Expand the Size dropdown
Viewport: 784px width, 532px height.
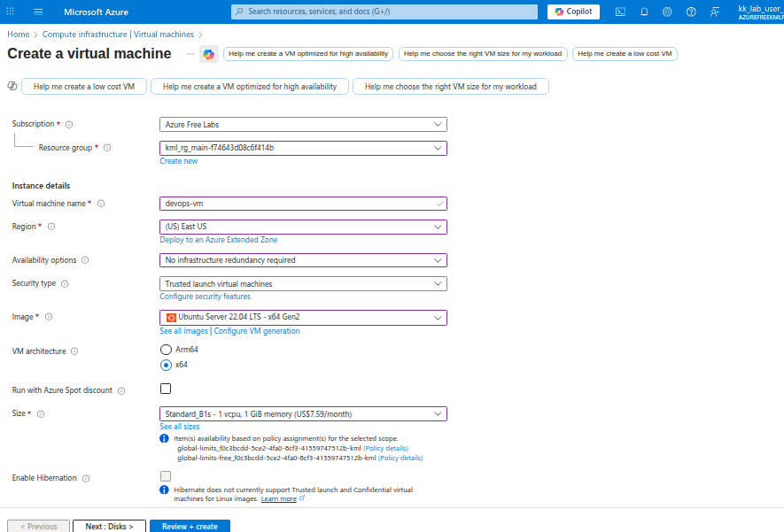pyautogui.click(x=303, y=413)
